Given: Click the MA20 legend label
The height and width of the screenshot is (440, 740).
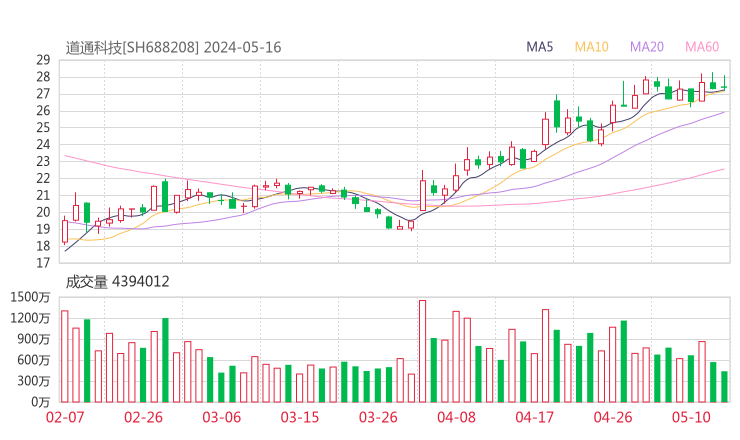Looking at the screenshot, I should (647, 47).
